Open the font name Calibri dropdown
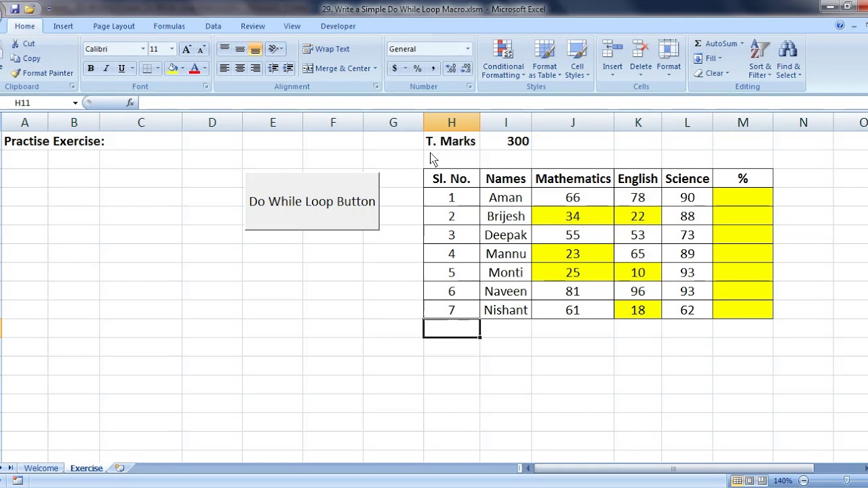The height and width of the screenshot is (488, 868). tap(143, 49)
